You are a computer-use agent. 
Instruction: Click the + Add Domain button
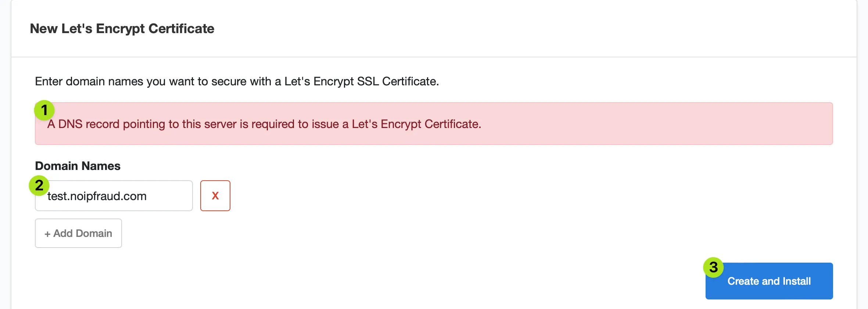tap(78, 233)
